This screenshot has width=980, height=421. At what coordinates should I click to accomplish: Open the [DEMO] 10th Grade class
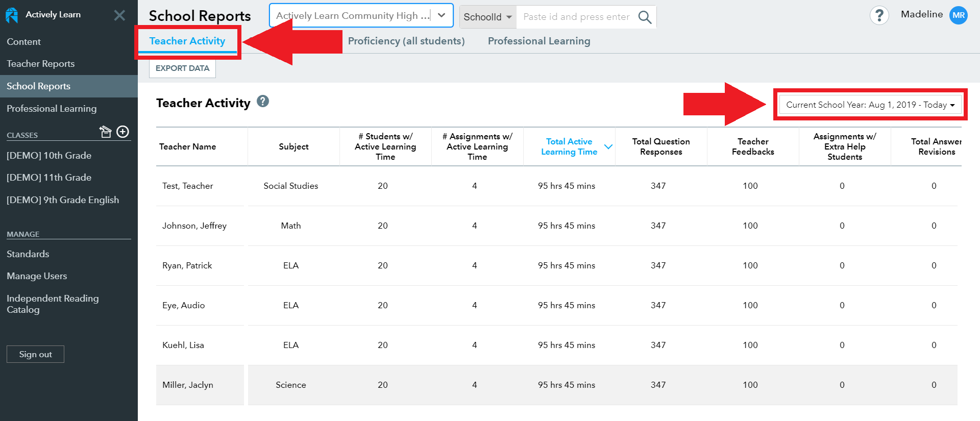point(49,156)
